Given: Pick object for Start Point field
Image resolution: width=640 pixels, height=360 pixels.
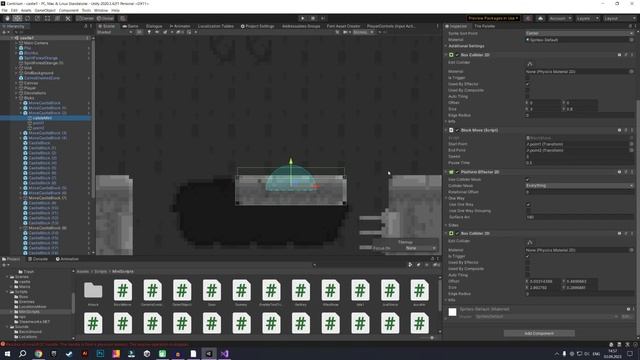Looking at the screenshot, I should [x=631, y=144].
